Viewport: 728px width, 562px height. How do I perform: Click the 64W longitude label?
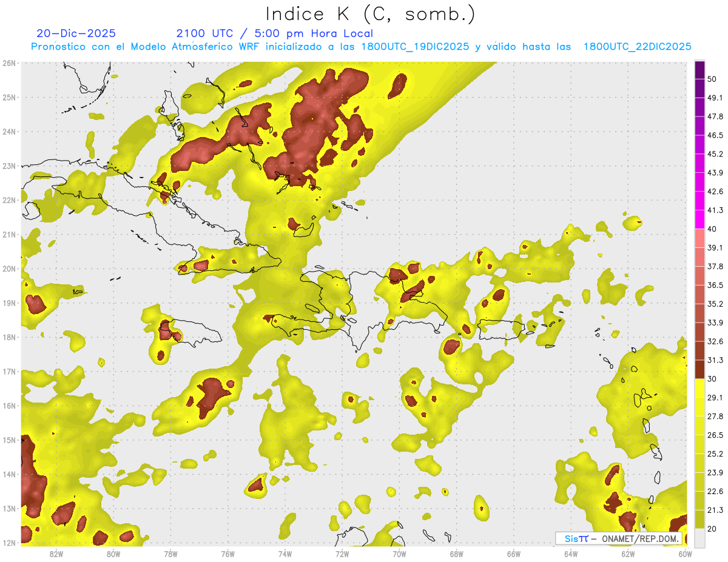(x=571, y=554)
